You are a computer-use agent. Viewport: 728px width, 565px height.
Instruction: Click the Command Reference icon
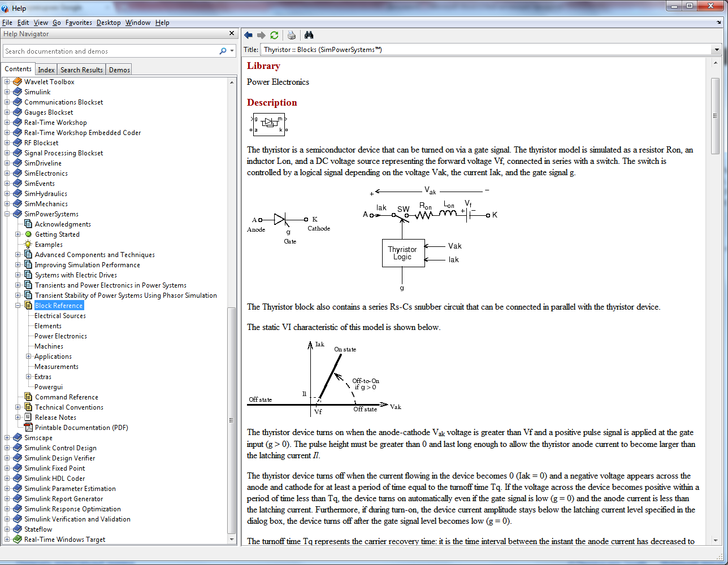[28, 397]
